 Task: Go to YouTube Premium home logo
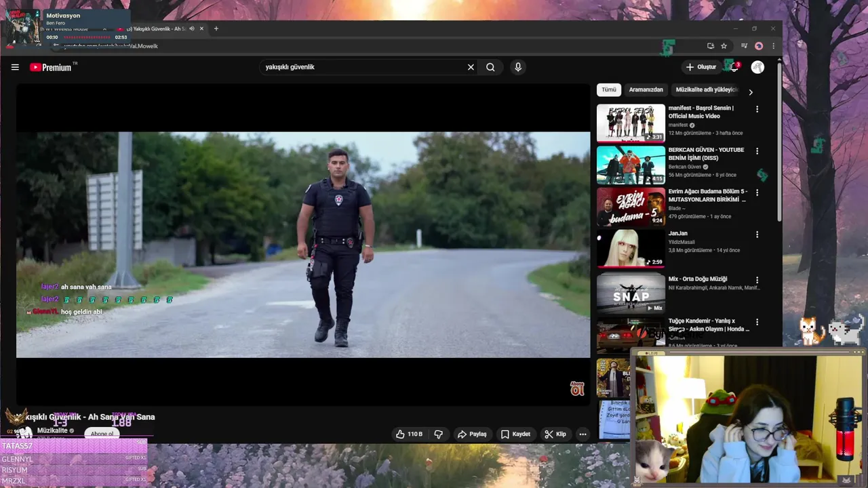click(51, 67)
